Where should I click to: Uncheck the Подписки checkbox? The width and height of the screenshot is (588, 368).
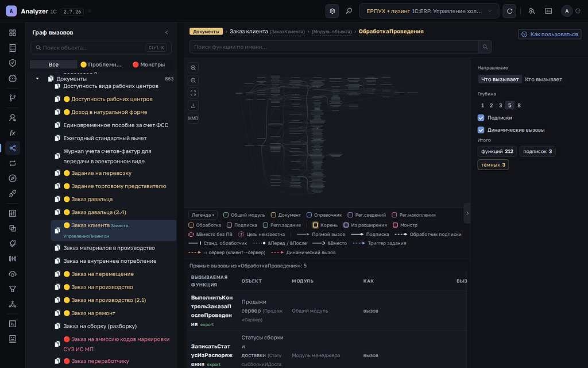(x=481, y=118)
